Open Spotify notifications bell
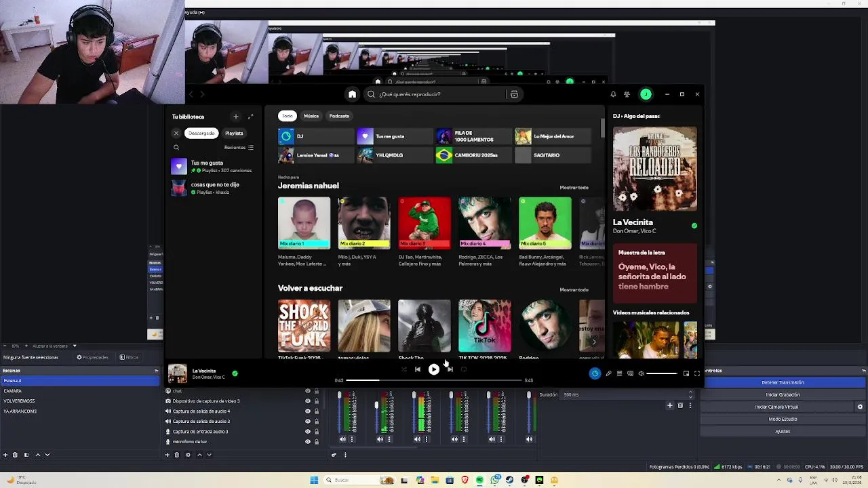 [x=613, y=94]
